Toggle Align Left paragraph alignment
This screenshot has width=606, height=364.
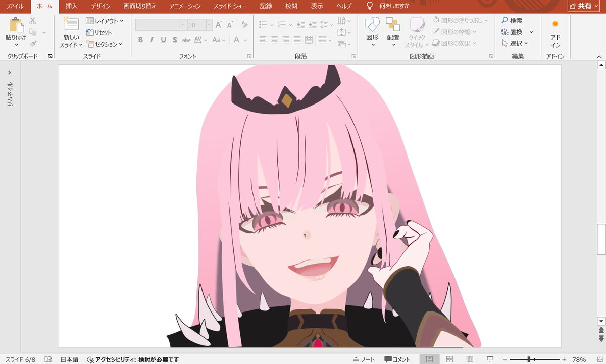click(263, 40)
